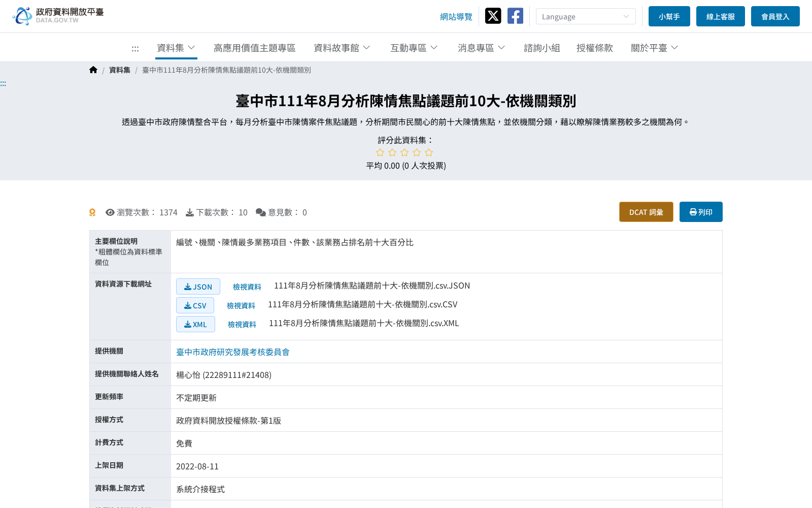Click the 平均 0.00 vote summary text
This screenshot has height=508, width=812.
click(x=406, y=166)
